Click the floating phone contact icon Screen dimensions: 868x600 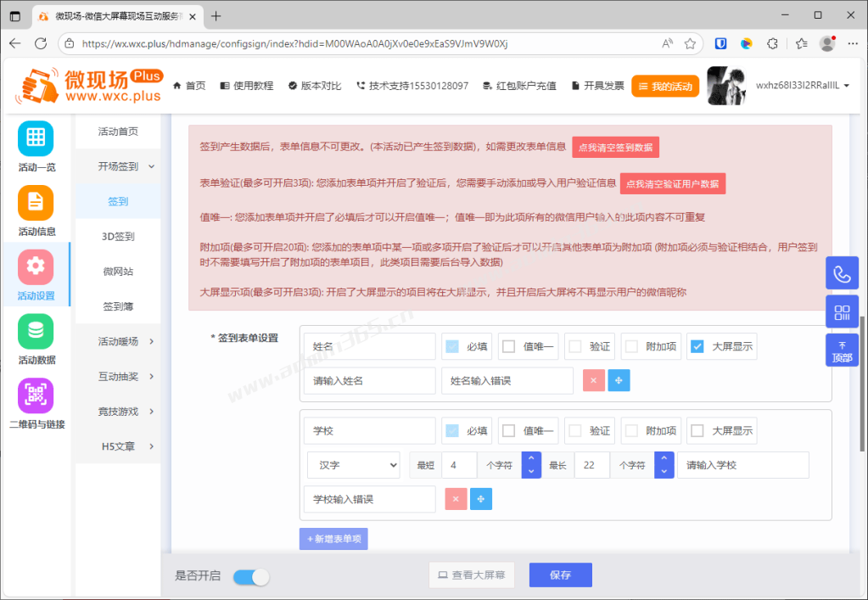click(842, 272)
